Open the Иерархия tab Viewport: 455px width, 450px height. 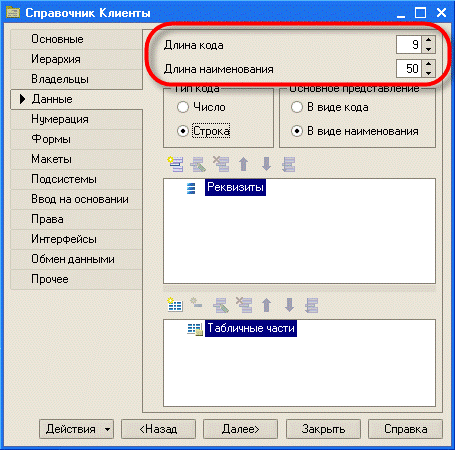pos(76,59)
